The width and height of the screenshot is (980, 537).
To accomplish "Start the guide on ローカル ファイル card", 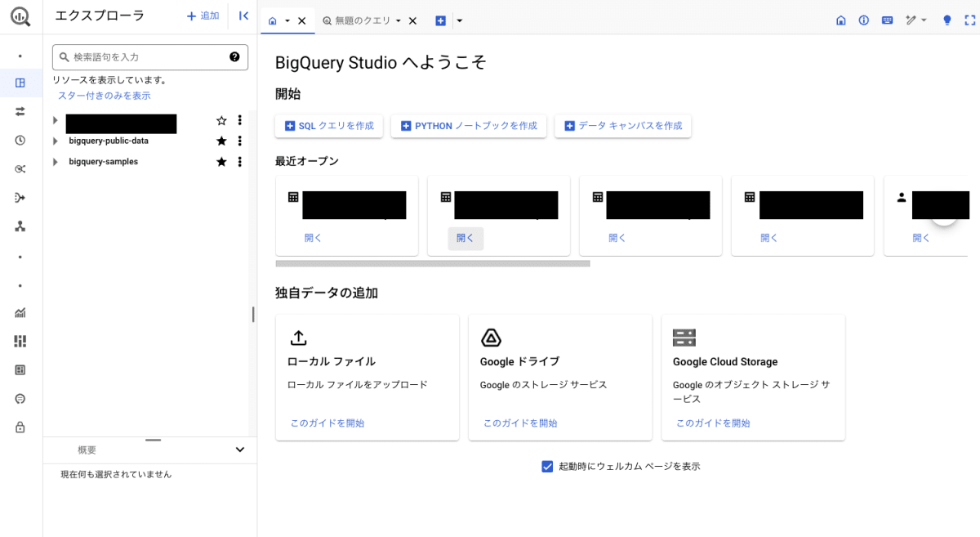I will point(327,423).
